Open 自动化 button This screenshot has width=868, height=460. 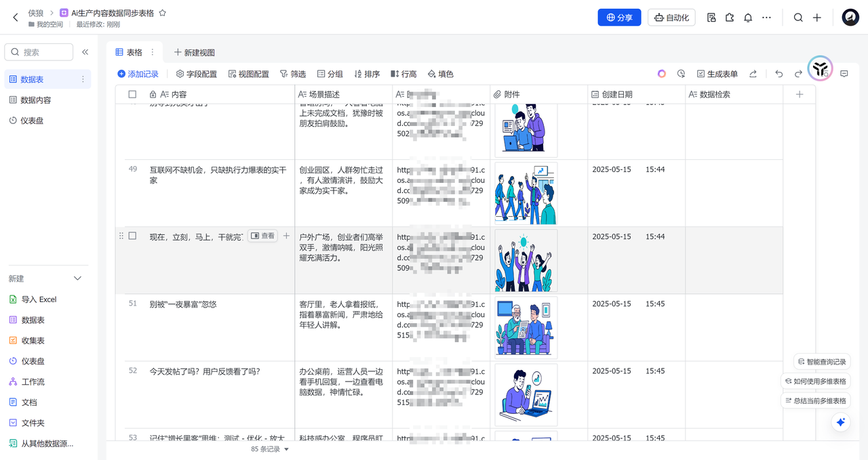[x=672, y=18]
